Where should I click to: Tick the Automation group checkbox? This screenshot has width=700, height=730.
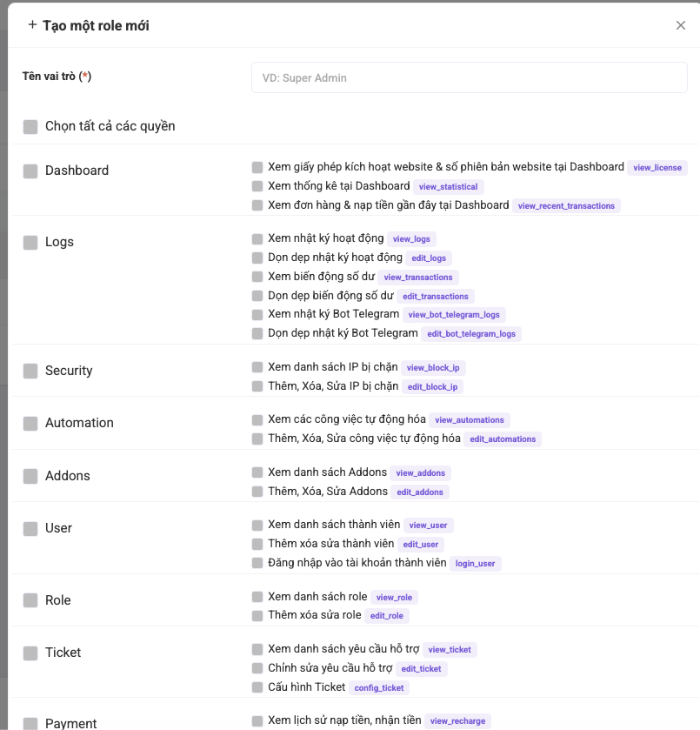coord(30,424)
